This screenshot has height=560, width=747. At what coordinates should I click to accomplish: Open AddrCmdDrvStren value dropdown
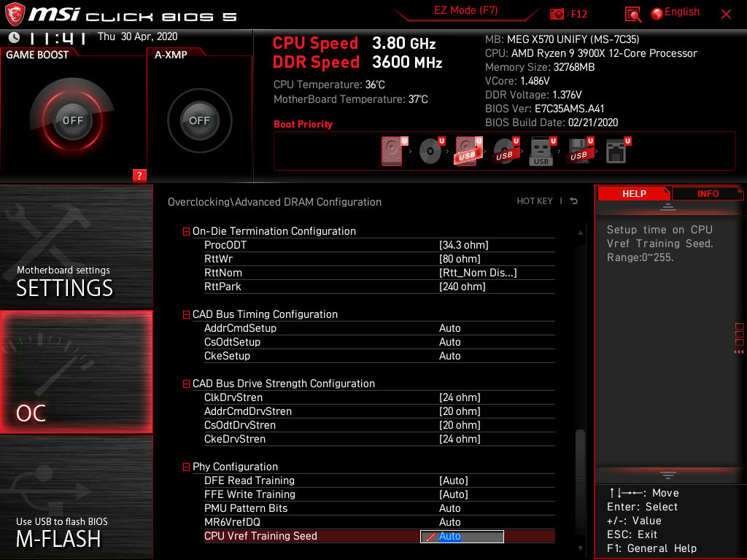pyautogui.click(x=460, y=411)
